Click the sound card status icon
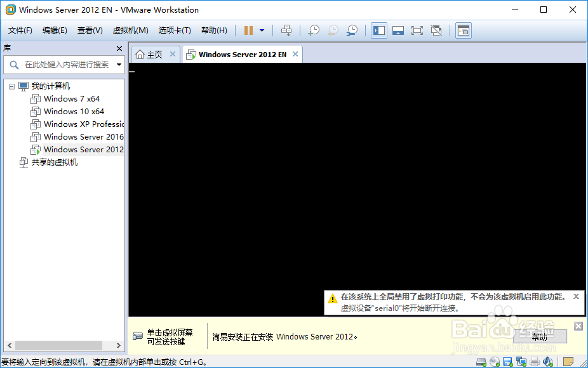 point(548,362)
